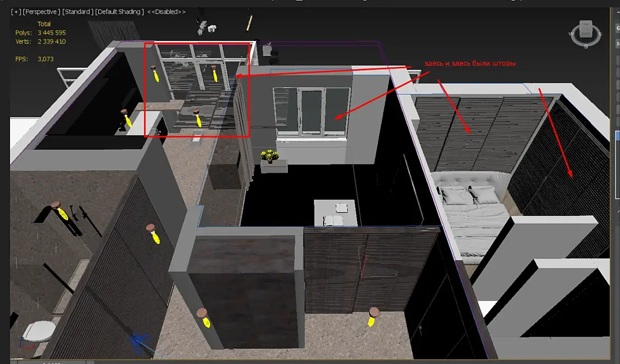Grab the 0 / 100 time slider thumb
620x364 pixels.
tap(52, 362)
